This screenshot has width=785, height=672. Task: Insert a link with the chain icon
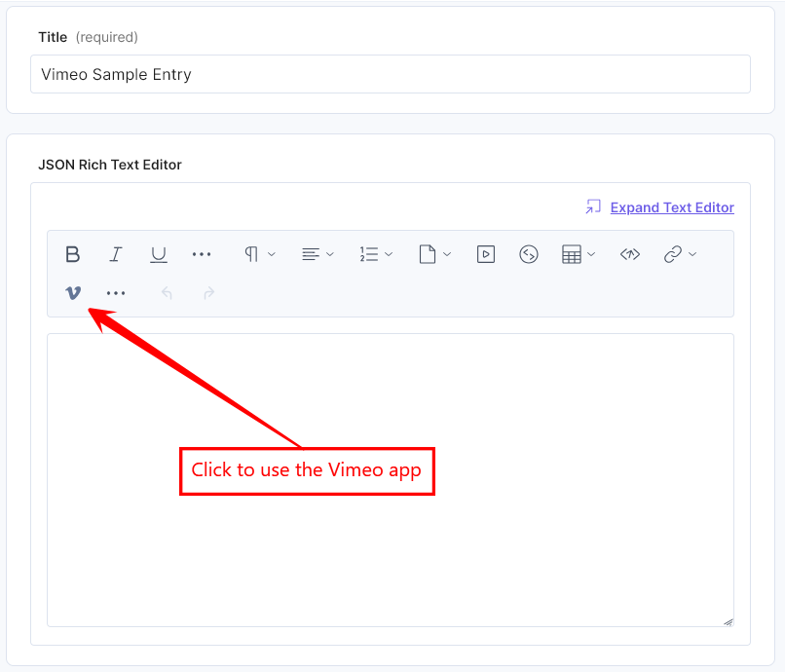click(x=673, y=254)
